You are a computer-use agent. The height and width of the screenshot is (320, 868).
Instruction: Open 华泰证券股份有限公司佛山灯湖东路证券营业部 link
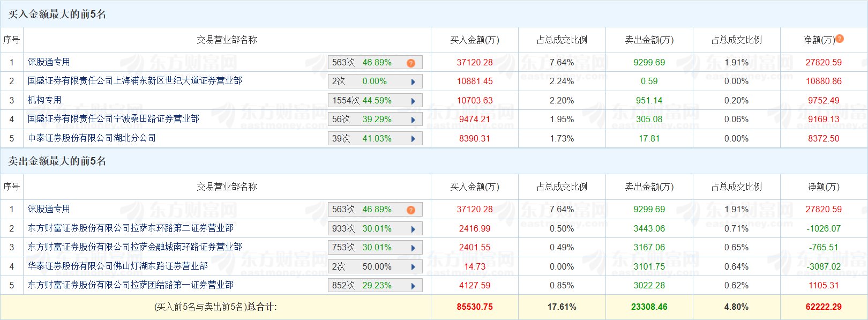[117, 266]
